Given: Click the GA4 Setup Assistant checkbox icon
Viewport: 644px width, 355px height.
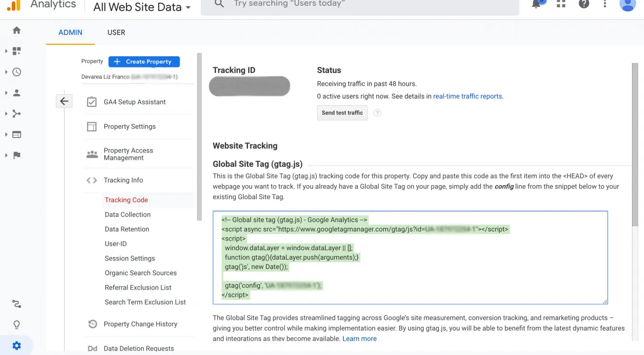Looking at the screenshot, I should (x=92, y=102).
